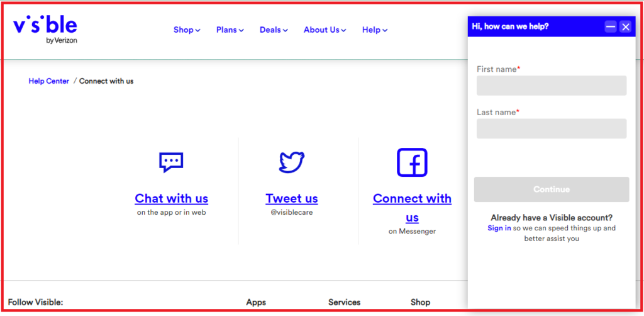Click the 'Connect with us' breadcrumb text
644x316 pixels.
[x=106, y=81]
